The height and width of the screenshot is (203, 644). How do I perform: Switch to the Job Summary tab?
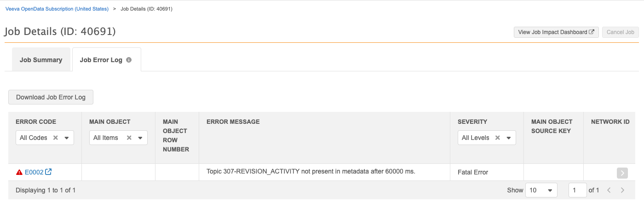pyautogui.click(x=41, y=60)
